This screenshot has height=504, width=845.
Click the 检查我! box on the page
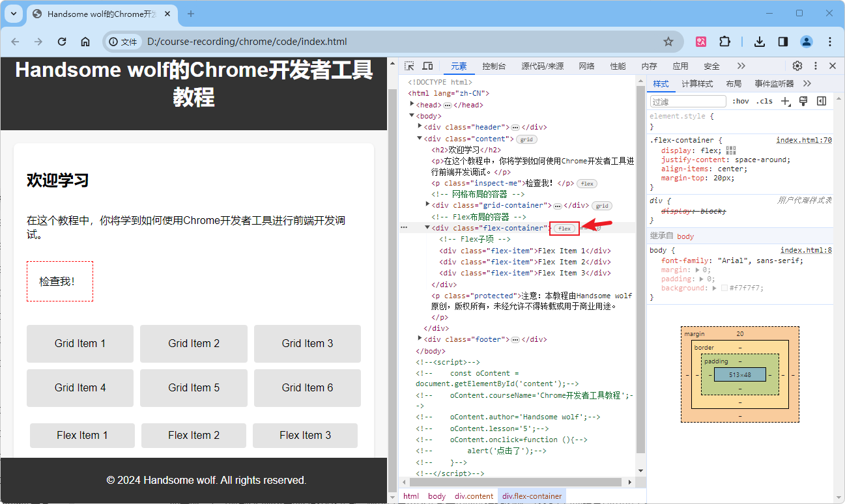point(60,281)
